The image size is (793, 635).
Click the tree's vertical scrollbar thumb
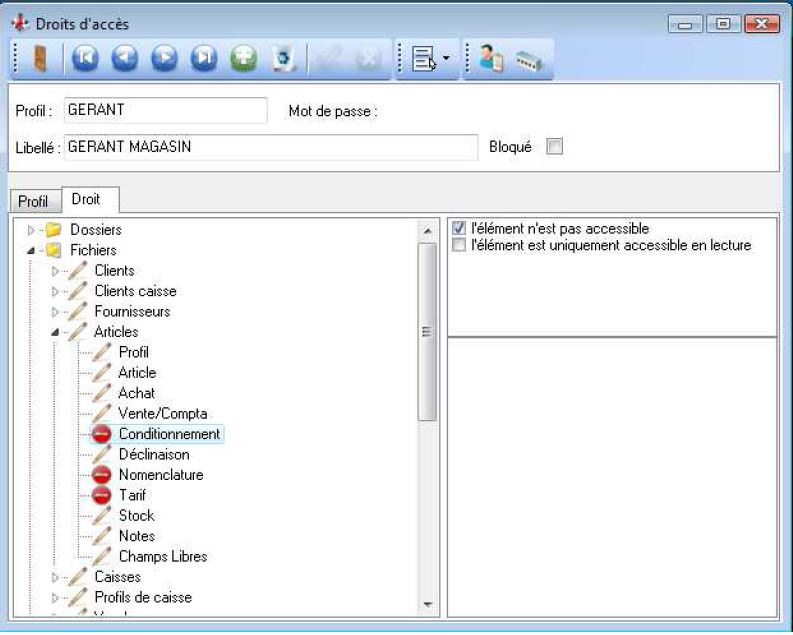click(x=427, y=330)
